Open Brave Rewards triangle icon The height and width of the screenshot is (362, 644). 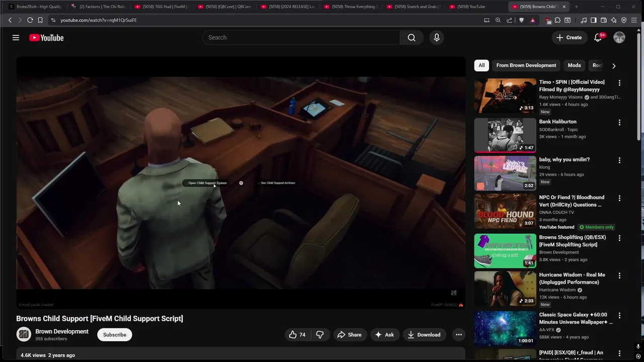[x=532, y=20]
